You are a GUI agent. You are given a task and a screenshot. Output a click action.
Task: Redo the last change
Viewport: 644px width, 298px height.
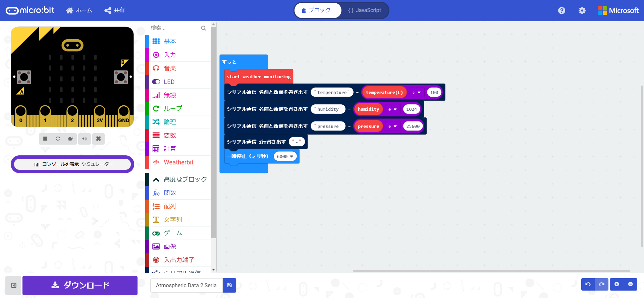pyautogui.click(x=602, y=284)
